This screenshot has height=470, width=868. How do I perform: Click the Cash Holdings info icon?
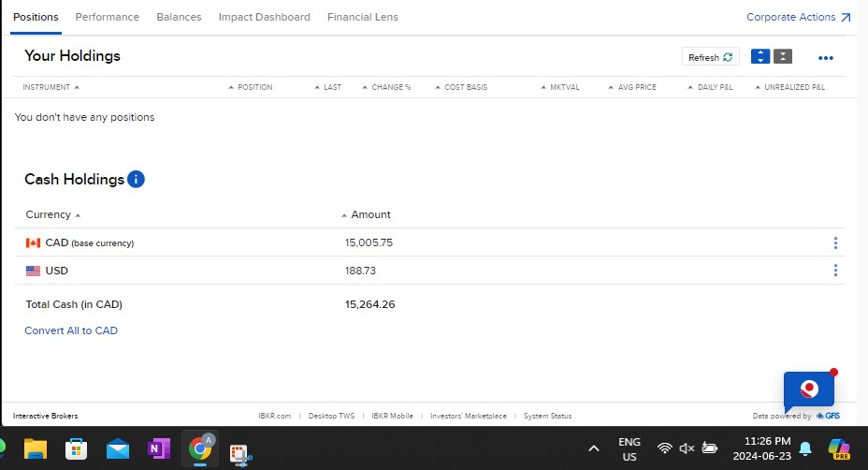[137, 179]
